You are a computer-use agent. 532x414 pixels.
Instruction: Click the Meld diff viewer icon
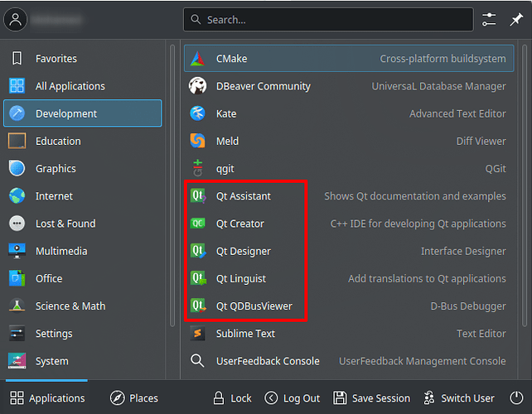pos(197,141)
